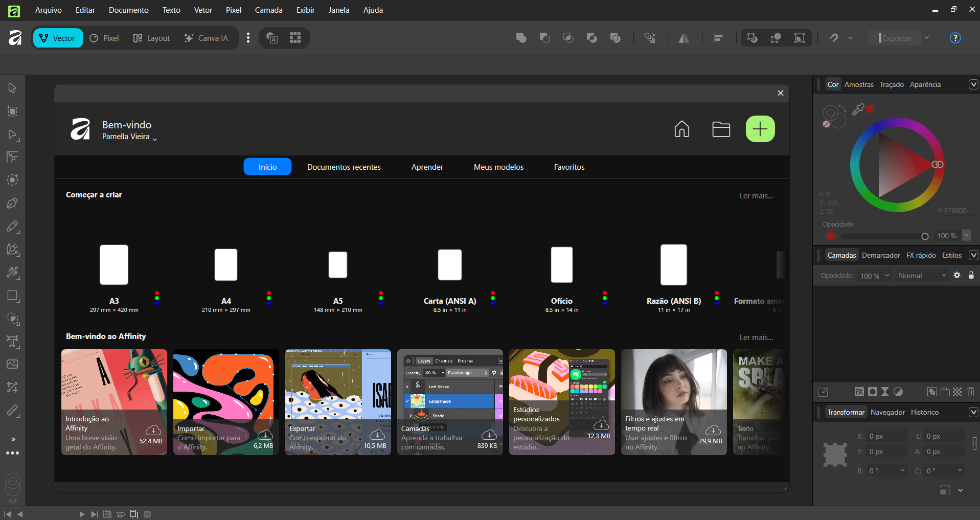Select the Artboard tool
The image size is (980, 520).
(12, 111)
